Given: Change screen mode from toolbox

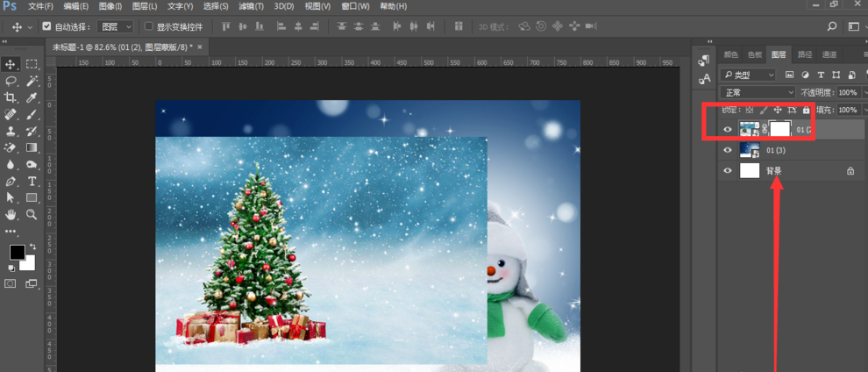Looking at the screenshot, I should tap(32, 283).
